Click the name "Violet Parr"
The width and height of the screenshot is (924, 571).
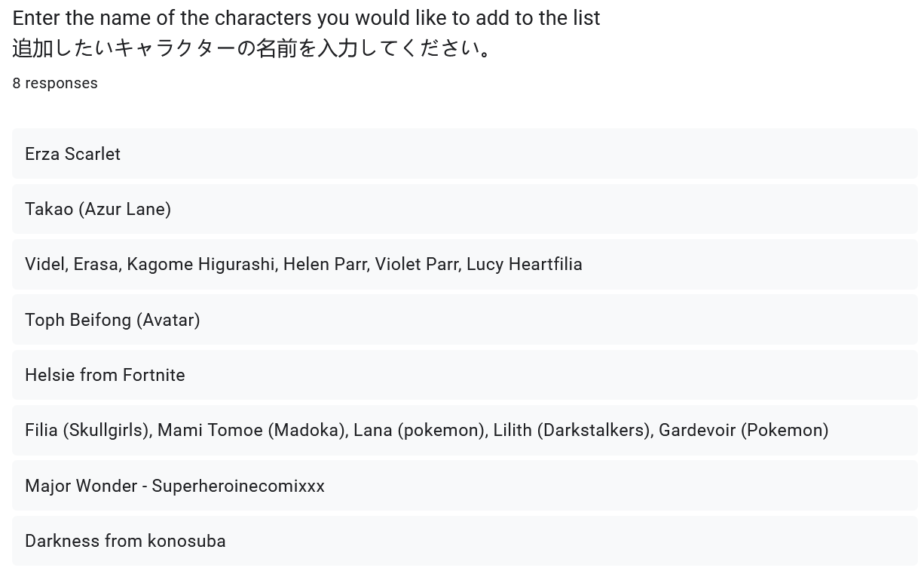pos(417,264)
